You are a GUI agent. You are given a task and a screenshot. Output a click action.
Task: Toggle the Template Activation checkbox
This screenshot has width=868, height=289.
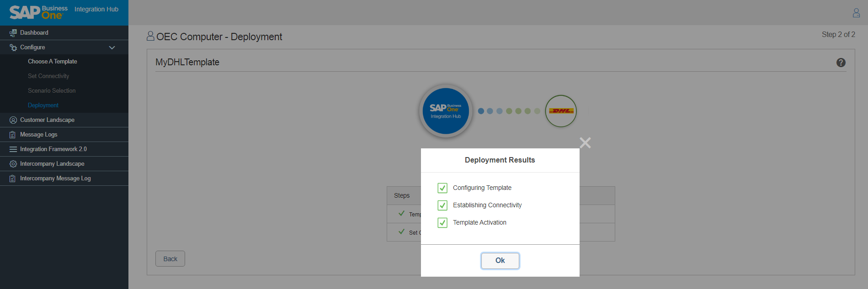click(x=442, y=223)
